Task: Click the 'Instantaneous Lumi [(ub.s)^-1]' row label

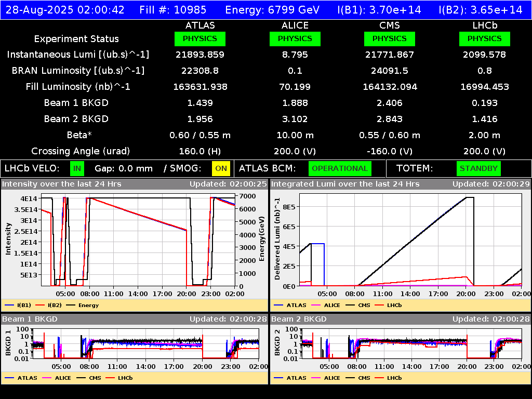Action: tap(78, 55)
